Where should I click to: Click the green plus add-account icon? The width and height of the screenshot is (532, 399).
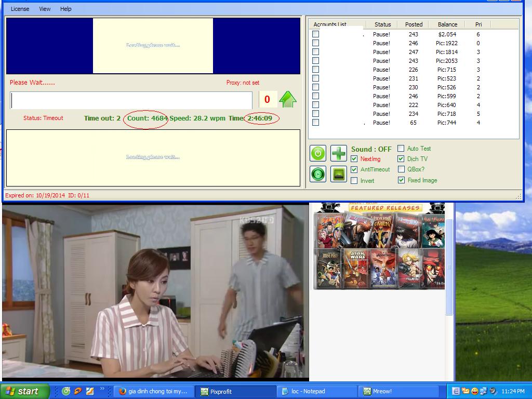339,153
